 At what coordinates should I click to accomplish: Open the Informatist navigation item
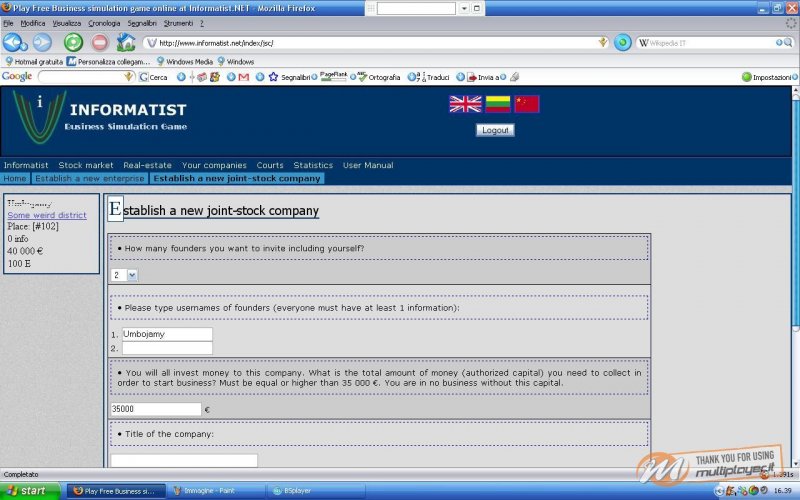click(26, 165)
